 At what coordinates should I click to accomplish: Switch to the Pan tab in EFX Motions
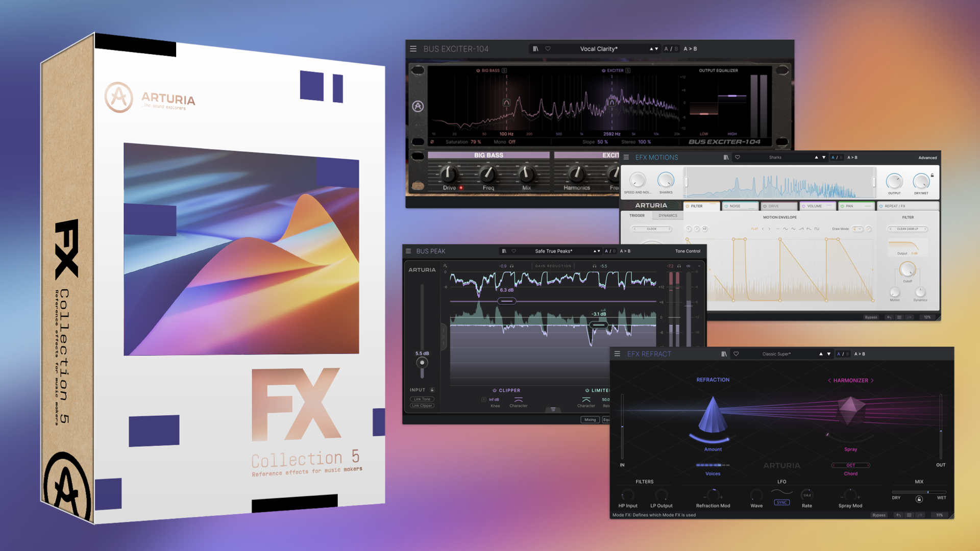(x=856, y=206)
